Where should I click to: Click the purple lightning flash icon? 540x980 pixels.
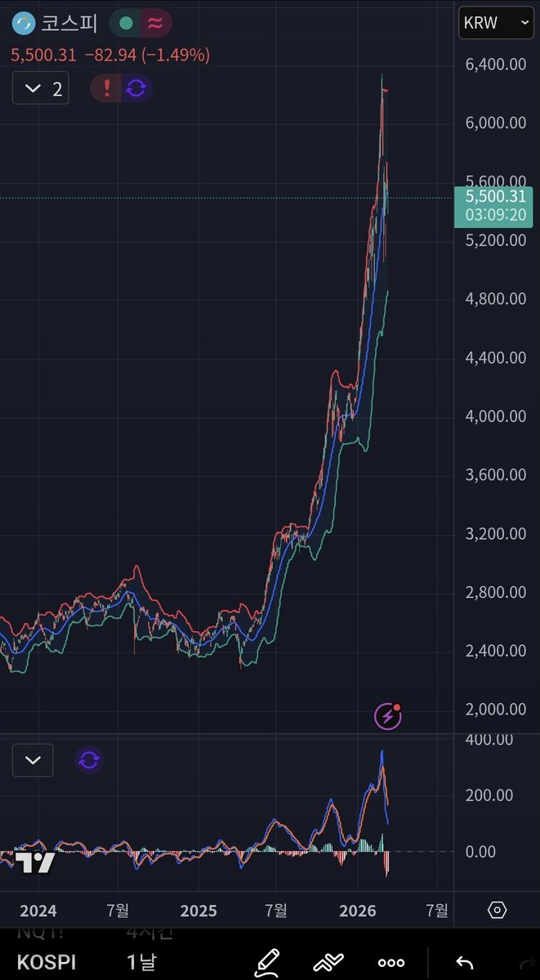click(x=388, y=716)
